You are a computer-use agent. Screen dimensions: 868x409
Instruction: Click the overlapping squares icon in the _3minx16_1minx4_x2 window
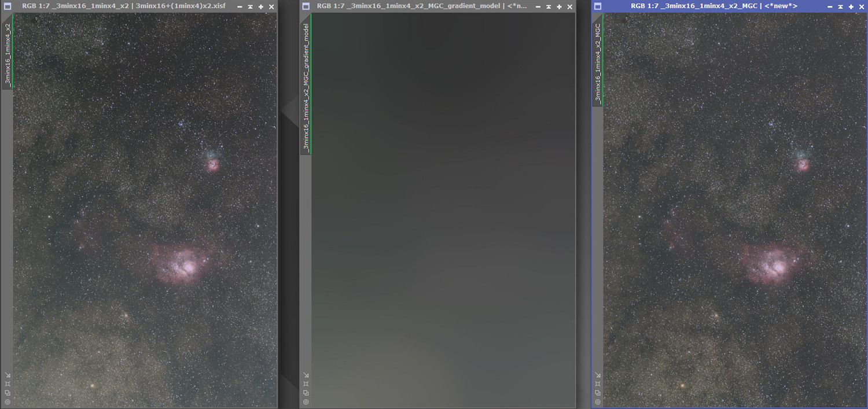pyautogui.click(x=7, y=392)
